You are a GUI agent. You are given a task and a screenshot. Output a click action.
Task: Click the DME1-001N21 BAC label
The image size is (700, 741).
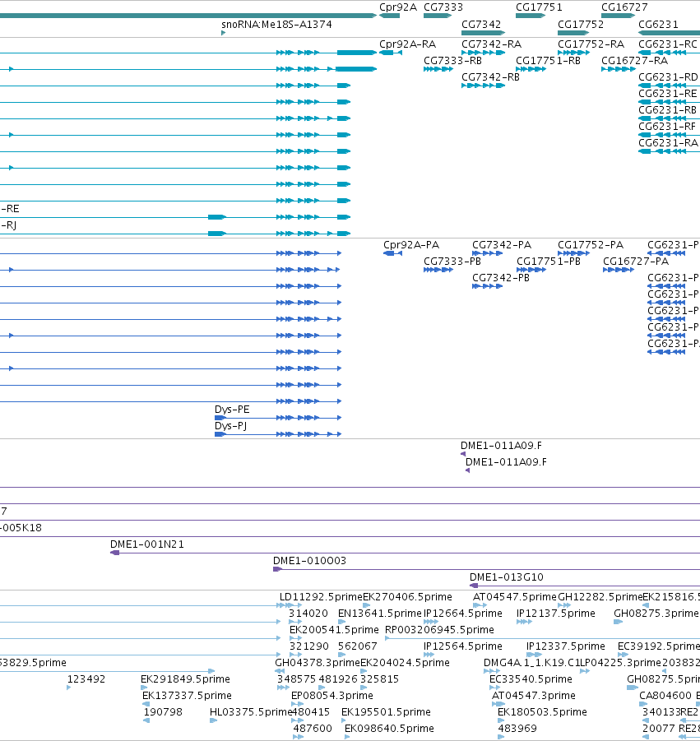tap(147, 544)
